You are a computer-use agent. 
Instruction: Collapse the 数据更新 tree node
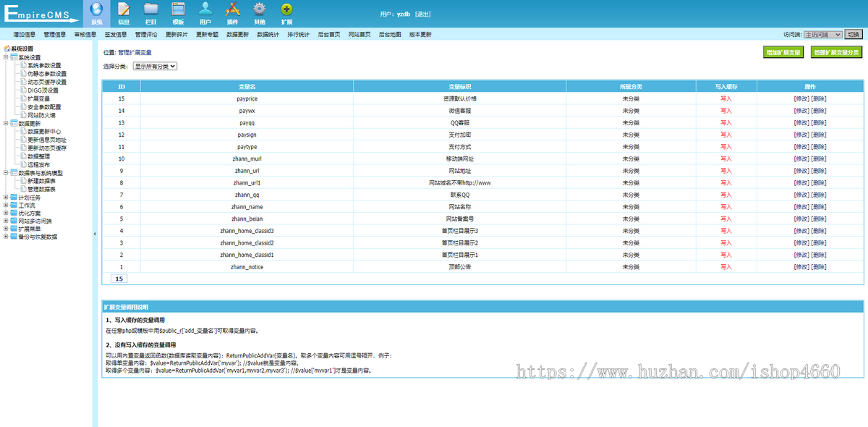7,123
